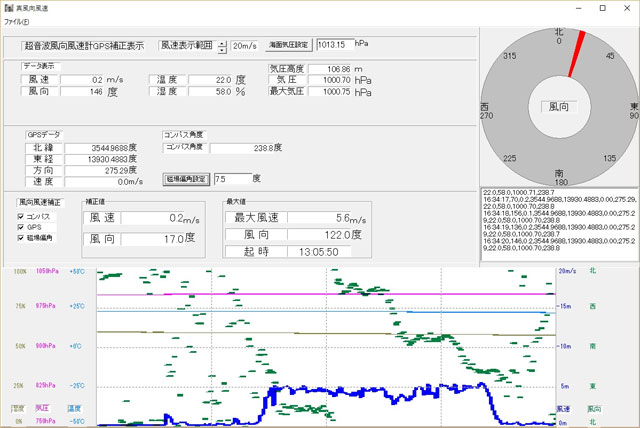
Task: Open the ファイル menu
Action: [x=17, y=21]
